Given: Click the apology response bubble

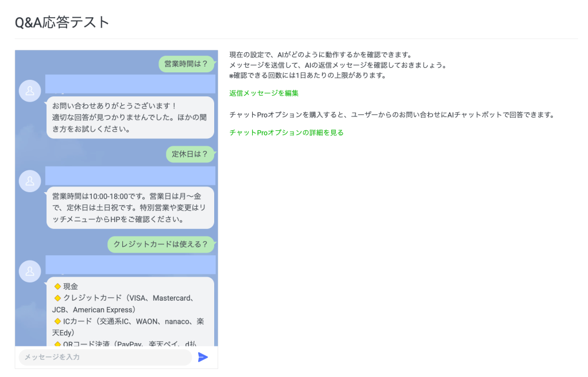Looking at the screenshot, I should tap(130, 118).
